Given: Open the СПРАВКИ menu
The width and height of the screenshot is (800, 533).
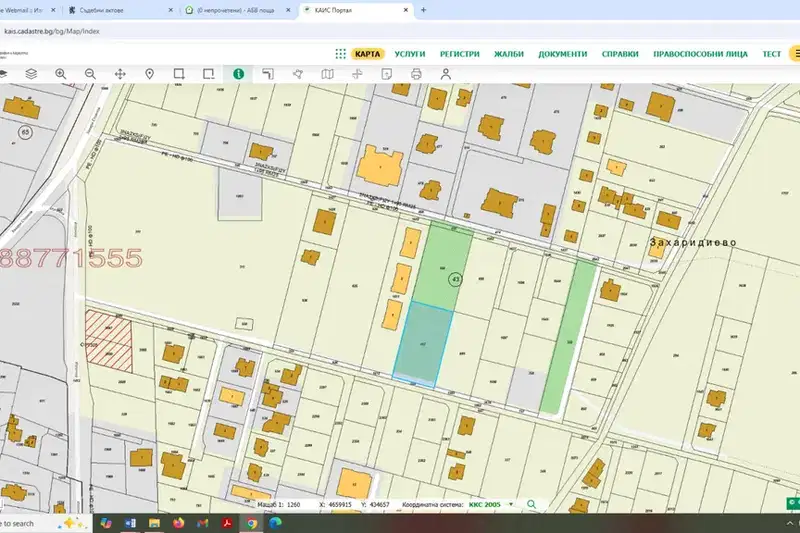Looking at the screenshot, I should tap(620, 54).
